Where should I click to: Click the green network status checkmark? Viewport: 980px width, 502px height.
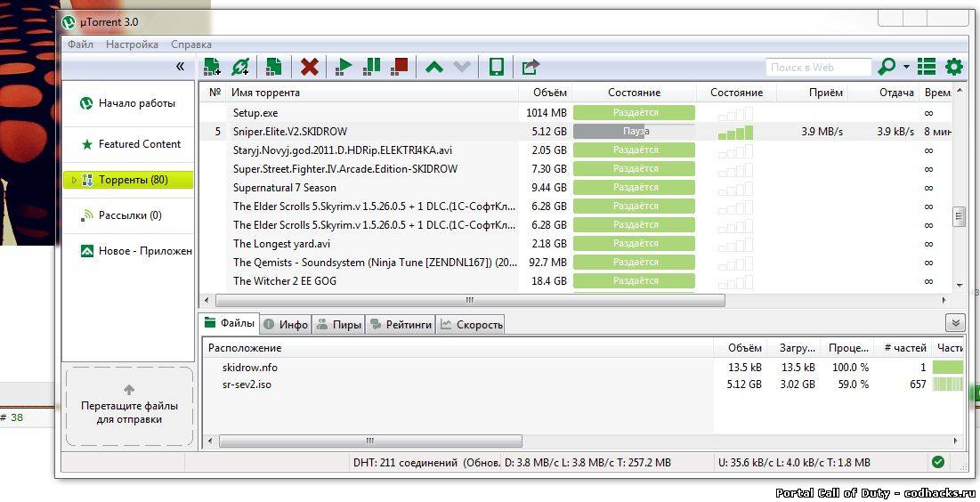coord(938,462)
